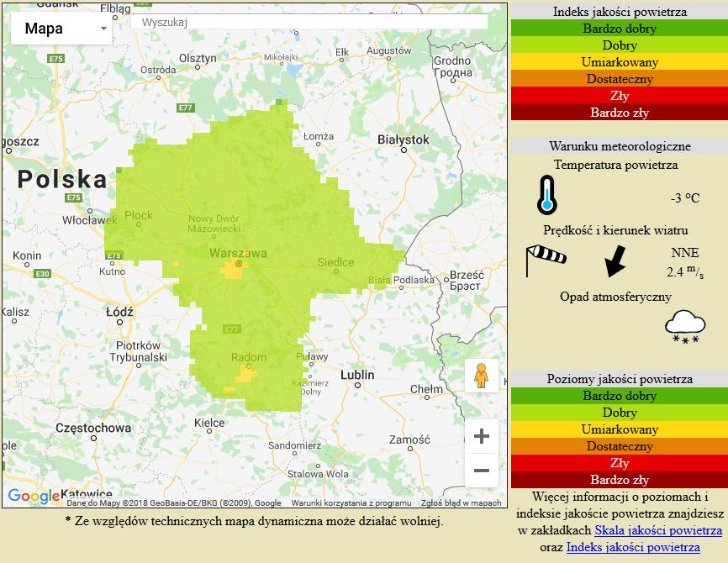The width and height of the screenshot is (728, 563).
Task: Click the Polska country label
Action: click(x=62, y=180)
